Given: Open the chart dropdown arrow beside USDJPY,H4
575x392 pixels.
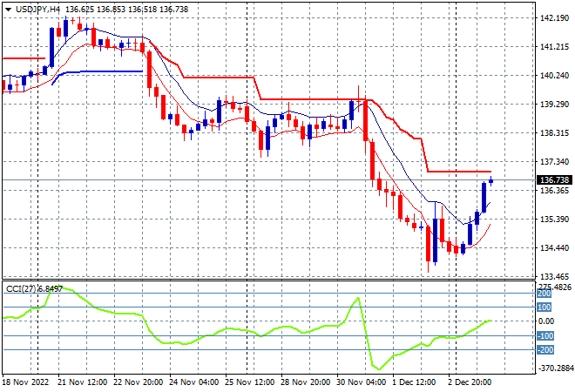Looking at the screenshot, I should click(8, 10).
